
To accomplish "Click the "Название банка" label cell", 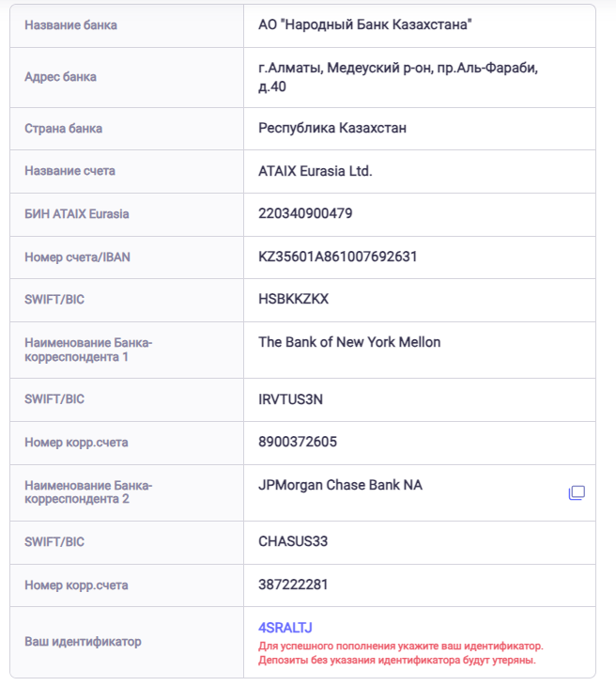I will click(x=70, y=25).
